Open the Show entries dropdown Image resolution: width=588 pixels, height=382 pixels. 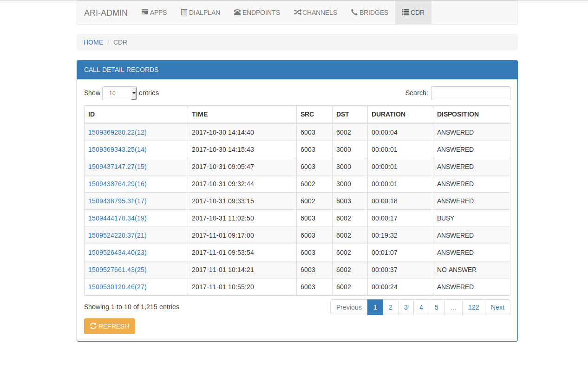119,93
